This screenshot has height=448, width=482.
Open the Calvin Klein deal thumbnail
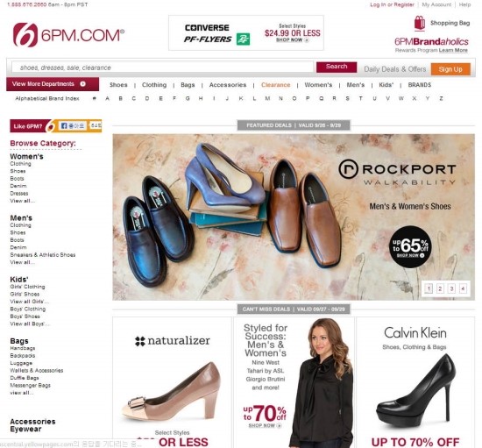pyautogui.click(x=415, y=382)
